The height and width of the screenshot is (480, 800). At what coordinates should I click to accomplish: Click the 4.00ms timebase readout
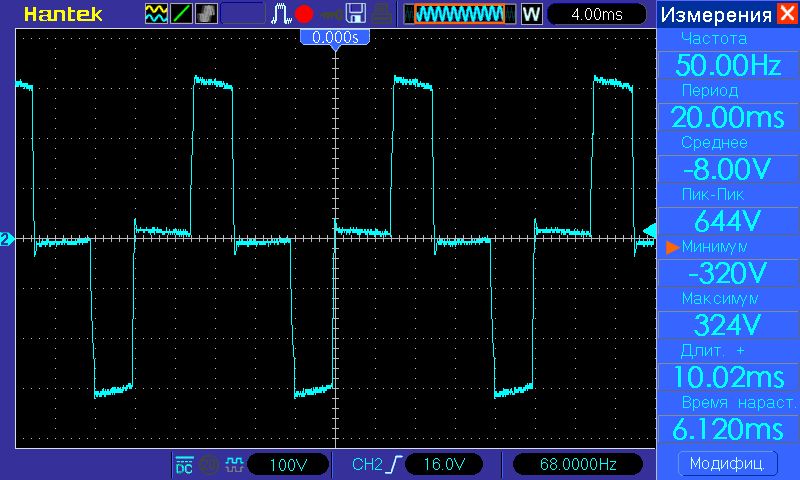tap(597, 14)
